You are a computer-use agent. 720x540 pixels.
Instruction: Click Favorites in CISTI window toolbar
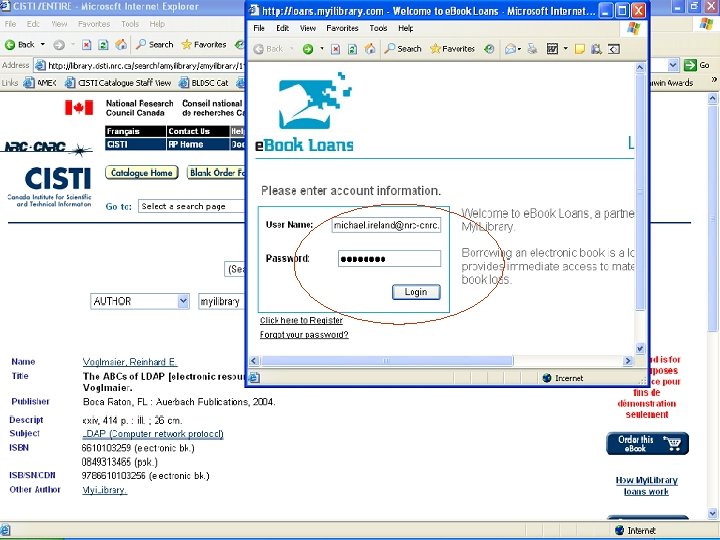204,44
